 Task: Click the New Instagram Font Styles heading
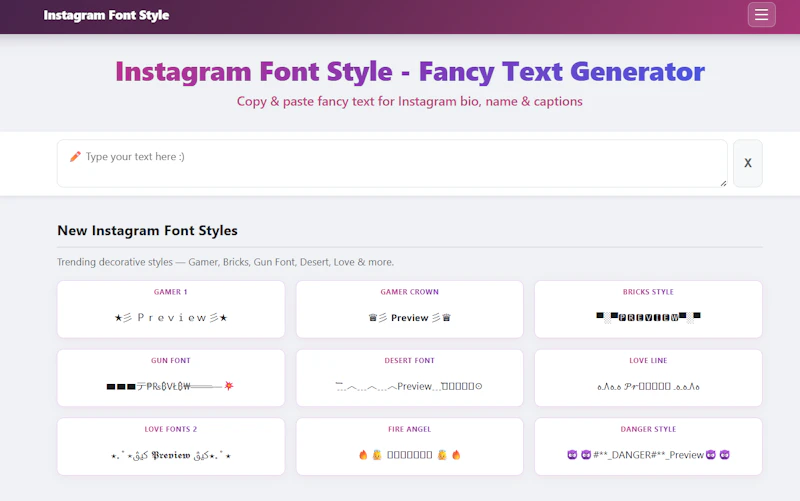coord(147,231)
